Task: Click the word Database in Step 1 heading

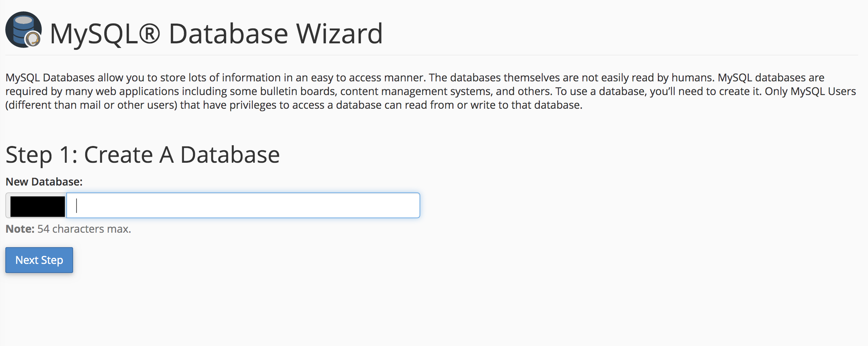Action: pyautogui.click(x=230, y=155)
